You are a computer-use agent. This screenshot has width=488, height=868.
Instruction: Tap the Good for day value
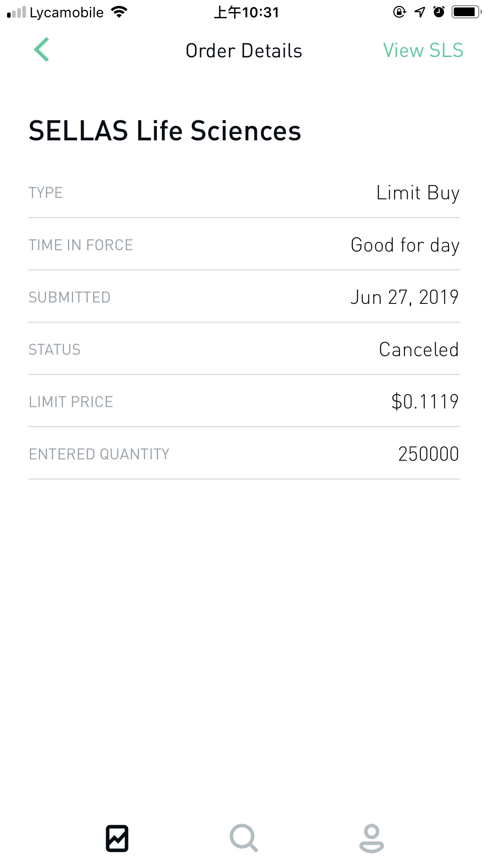[x=405, y=245]
